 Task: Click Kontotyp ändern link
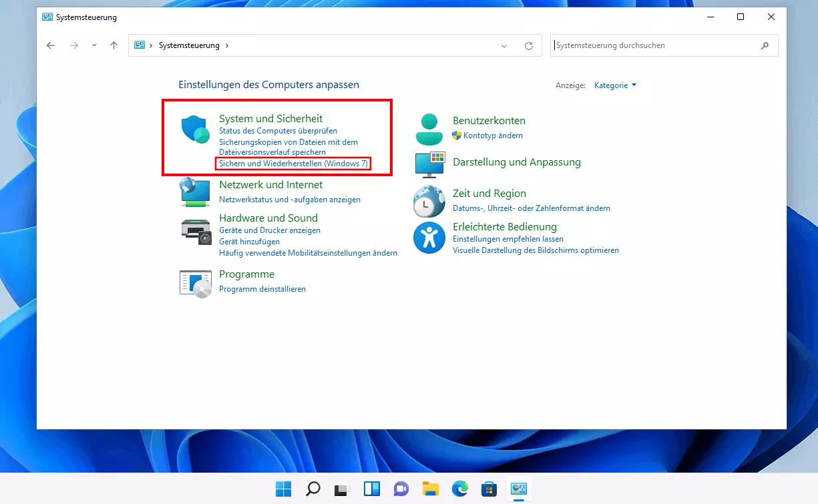493,136
